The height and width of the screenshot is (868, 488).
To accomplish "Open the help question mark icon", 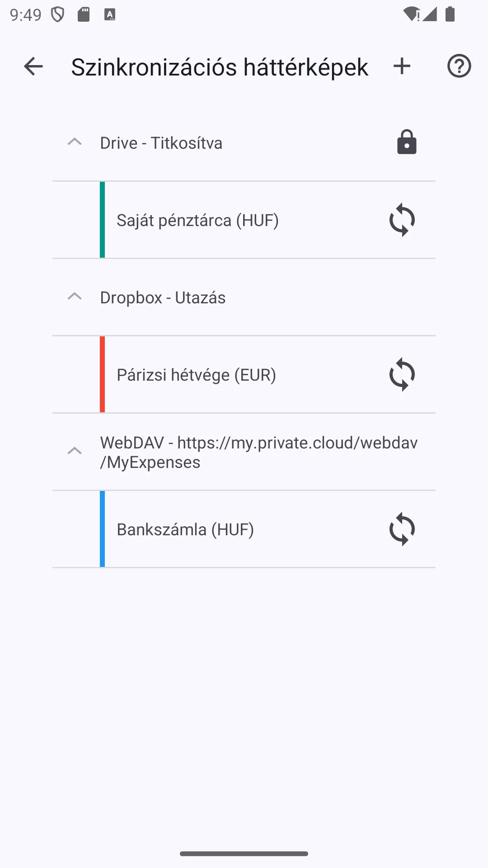I will pos(459,66).
